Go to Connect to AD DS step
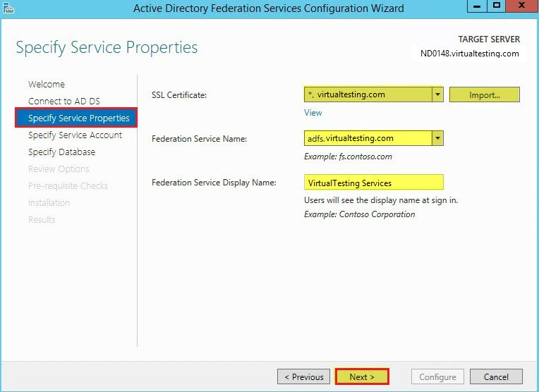Image resolution: width=539 pixels, height=392 pixels. point(64,101)
